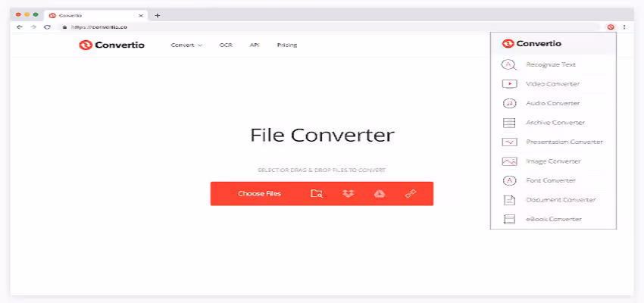Expand the Convert dropdown menu
This screenshot has height=303, width=644.
click(187, 45)
